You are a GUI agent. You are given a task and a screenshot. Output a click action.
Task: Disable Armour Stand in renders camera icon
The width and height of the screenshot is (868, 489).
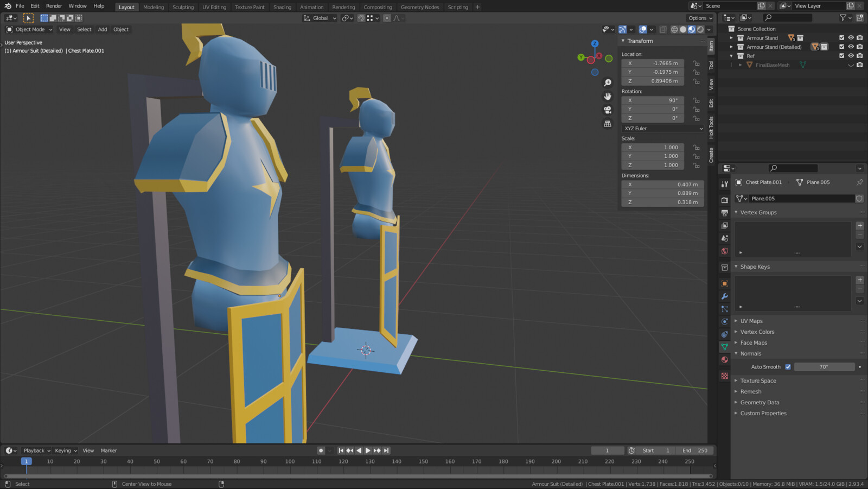pos(860,38)
